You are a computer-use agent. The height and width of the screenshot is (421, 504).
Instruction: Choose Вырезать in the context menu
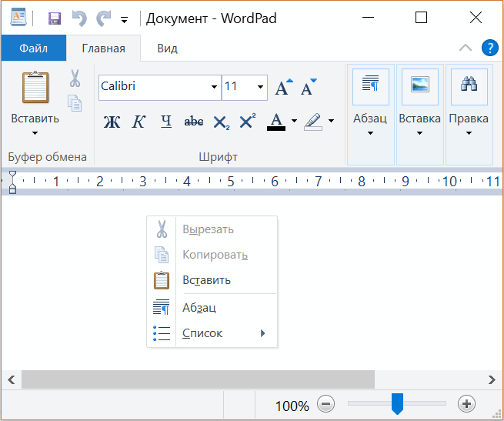[212, 229]
